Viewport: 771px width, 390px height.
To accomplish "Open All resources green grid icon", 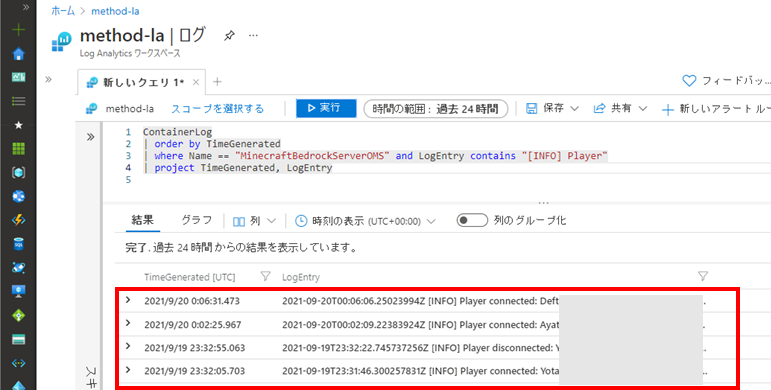I will pos(18,149).
